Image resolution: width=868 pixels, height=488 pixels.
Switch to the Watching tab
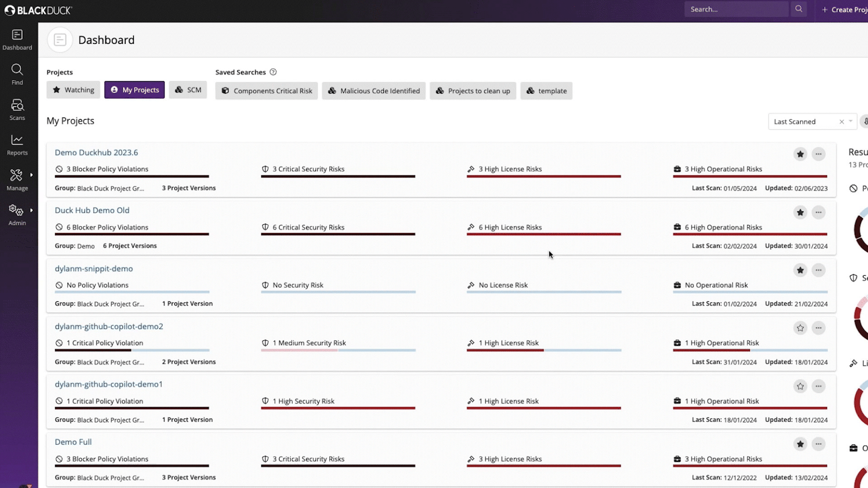[x=73, y=89]
